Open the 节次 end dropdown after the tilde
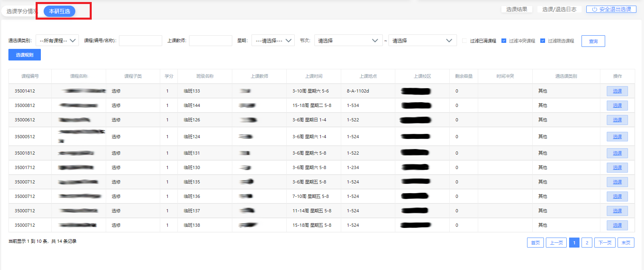Screen dimensions: 644x270 point(422,40)
